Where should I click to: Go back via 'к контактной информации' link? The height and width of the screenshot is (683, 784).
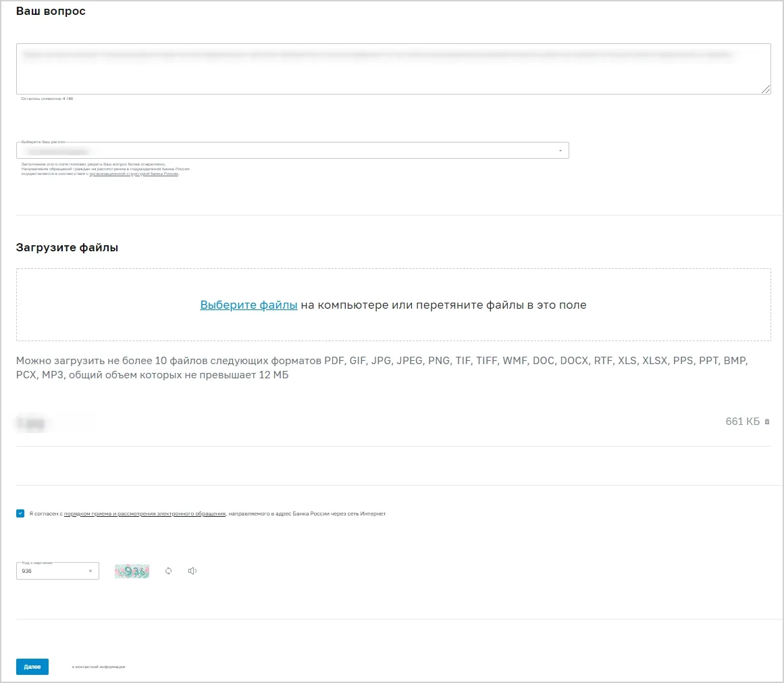coord(99,667)
